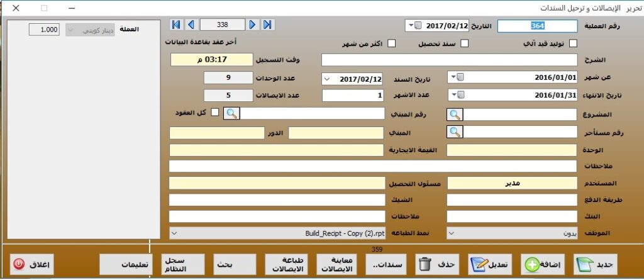Screen dimensions: 644x280
Task: Click the عدد الاشهر months field
Action: click(353, 96)
